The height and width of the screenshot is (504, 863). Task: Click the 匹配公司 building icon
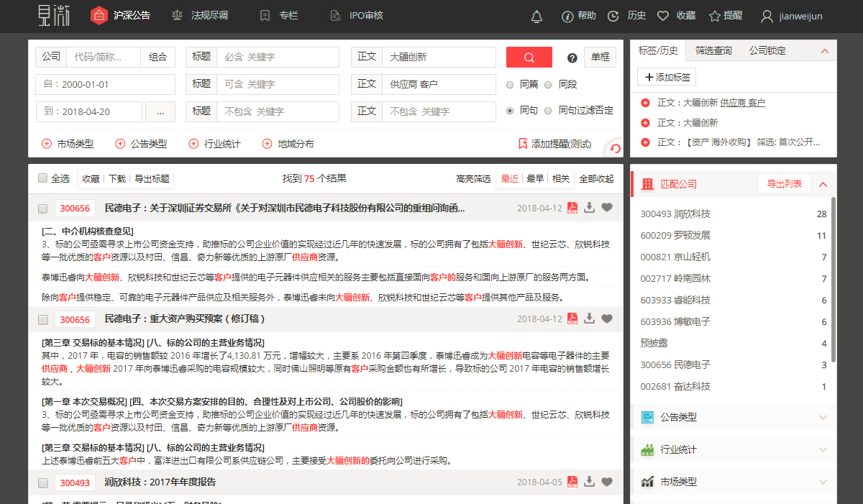click(647, 184)
